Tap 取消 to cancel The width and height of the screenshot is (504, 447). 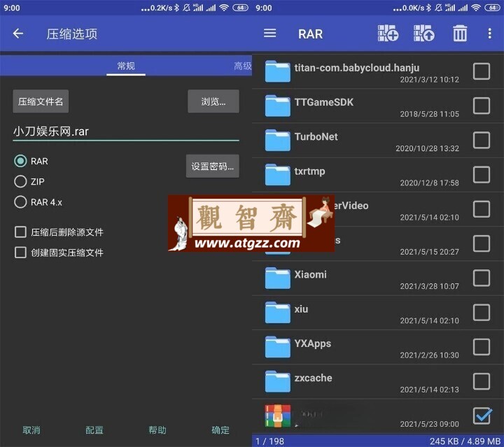click(31, 430)
